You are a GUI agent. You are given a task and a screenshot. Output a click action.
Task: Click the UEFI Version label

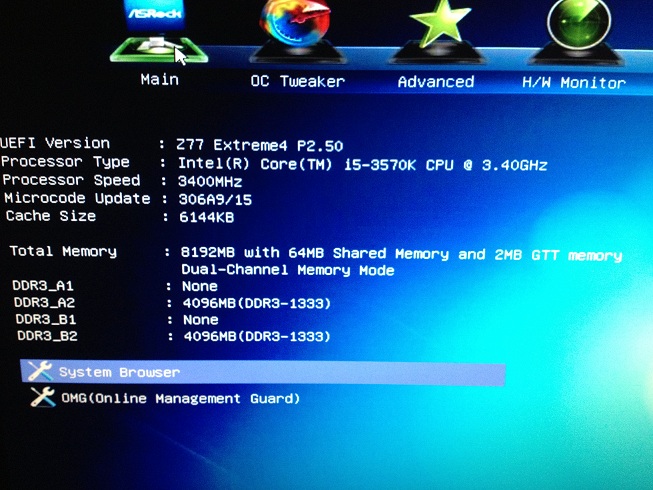tap(55, 143)
